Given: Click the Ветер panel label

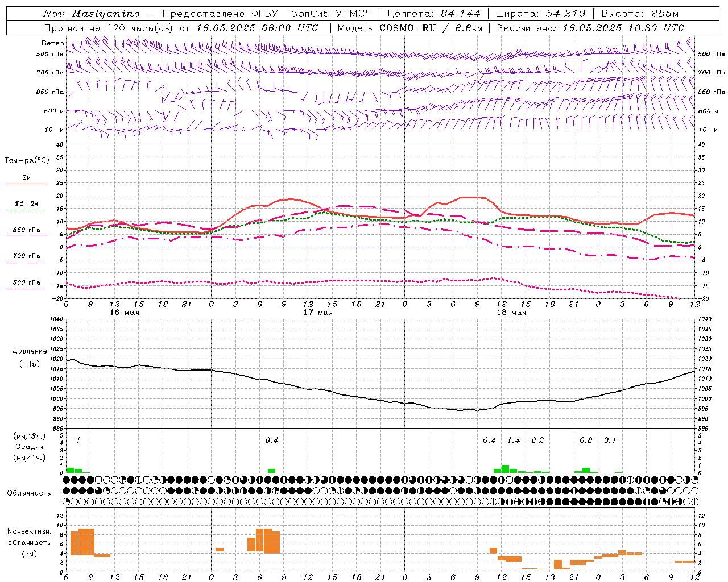Looking at the screenshot, I should (52, 43).
